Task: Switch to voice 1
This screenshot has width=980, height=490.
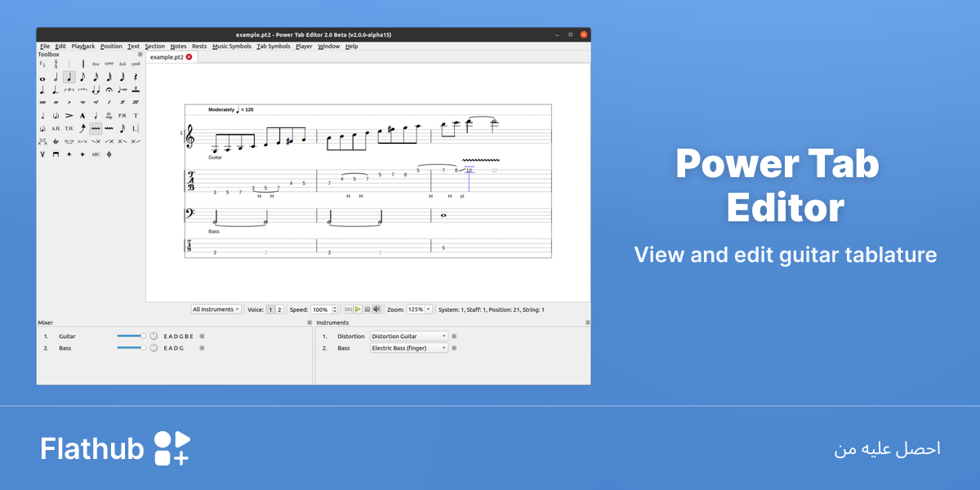Action: [271, 310]
